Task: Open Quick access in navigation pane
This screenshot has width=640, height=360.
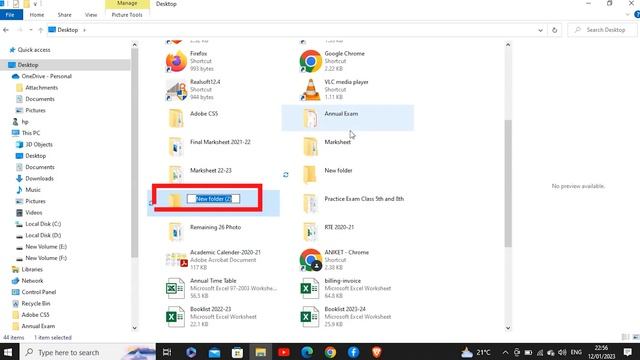Action: (34, 50)
